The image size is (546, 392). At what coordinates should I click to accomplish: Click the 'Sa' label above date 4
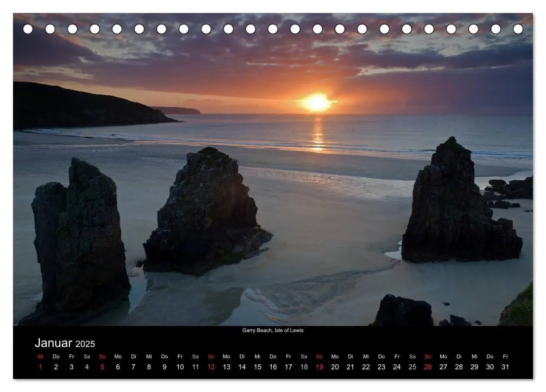(x=87, y=356)
